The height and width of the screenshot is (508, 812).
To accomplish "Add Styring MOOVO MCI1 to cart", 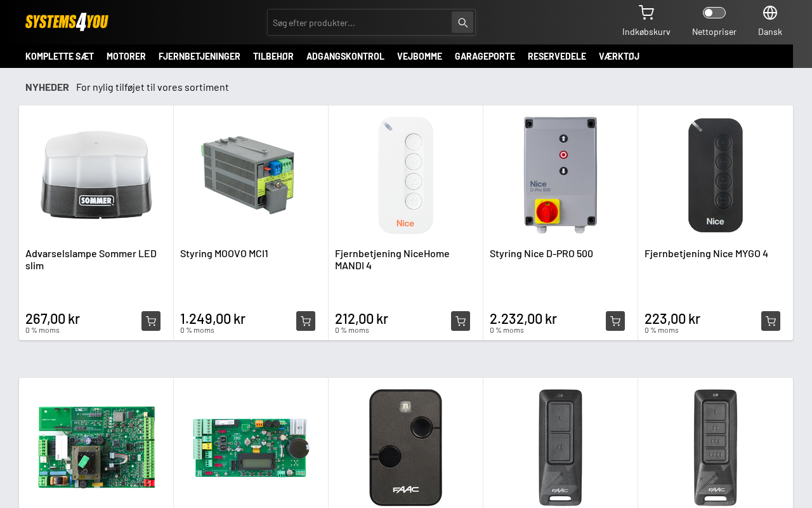I will click(306, 321).
